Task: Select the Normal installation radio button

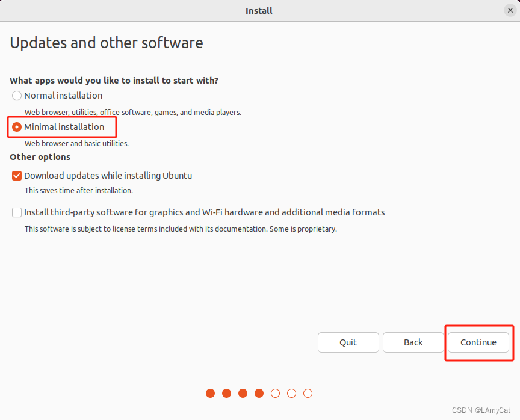Action: [x=17, y=96]
